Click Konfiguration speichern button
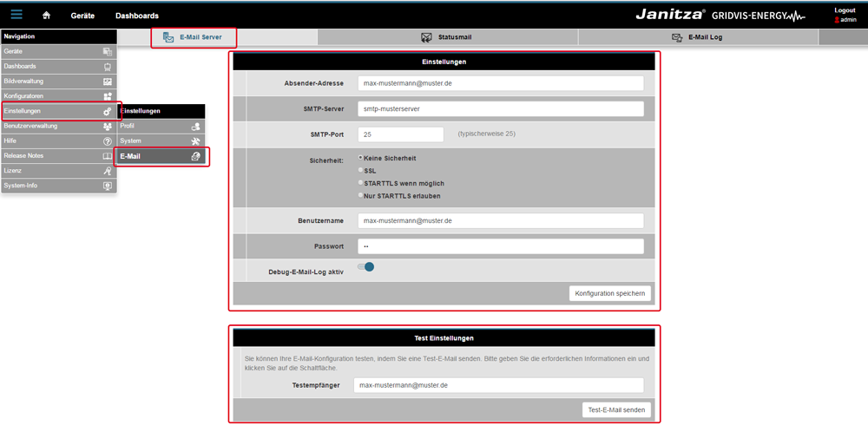The width and height of the screenshot is (868, 425). tap(609, 293)
